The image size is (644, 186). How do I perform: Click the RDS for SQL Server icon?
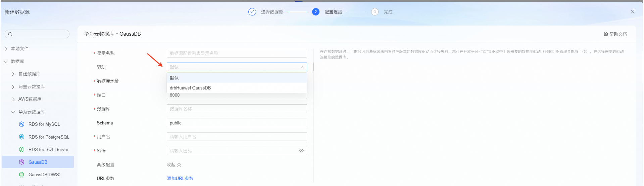22,149
